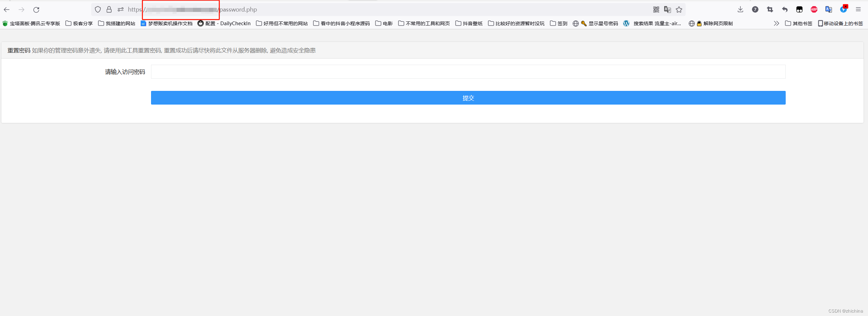Expand the 我搭建的网站 bookmark folder

pos(117,23)
